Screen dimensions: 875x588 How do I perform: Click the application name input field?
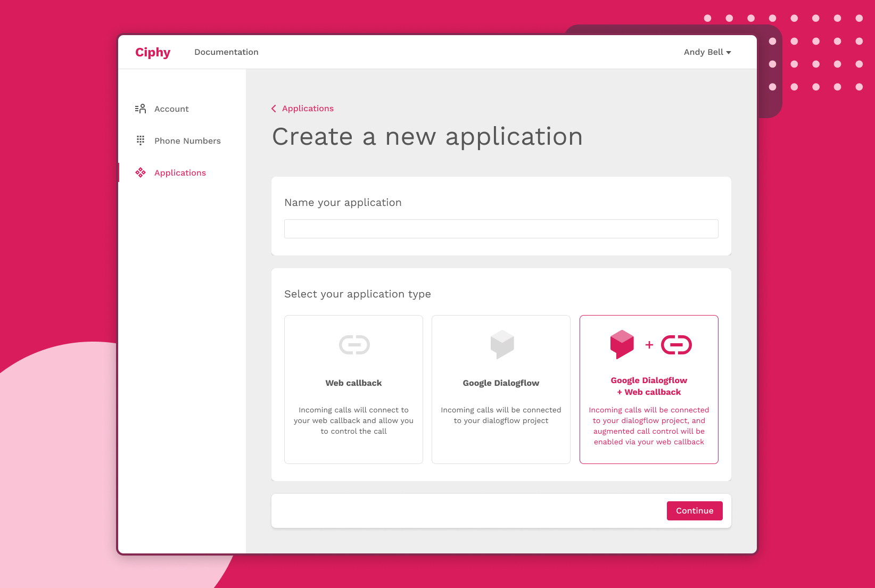point(501,228)
